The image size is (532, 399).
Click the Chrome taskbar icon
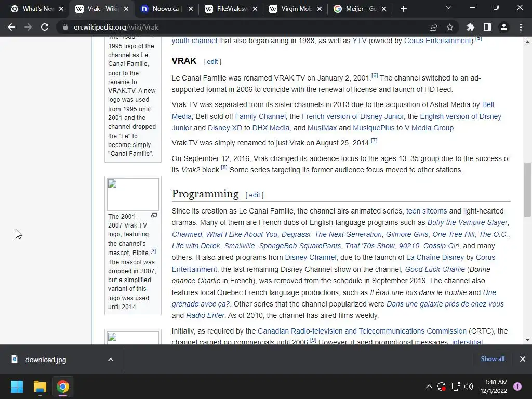point(63,387)
